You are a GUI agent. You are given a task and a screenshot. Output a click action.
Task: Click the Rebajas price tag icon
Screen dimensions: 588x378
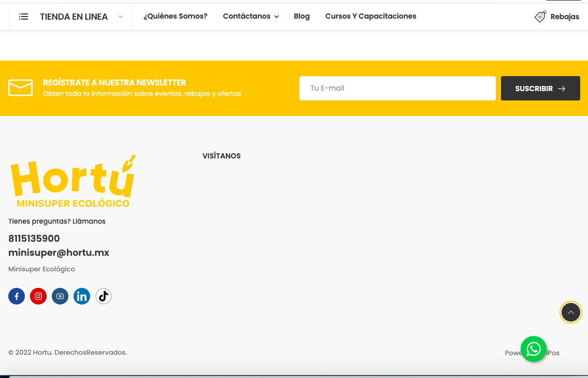click(x=540, y=17)
